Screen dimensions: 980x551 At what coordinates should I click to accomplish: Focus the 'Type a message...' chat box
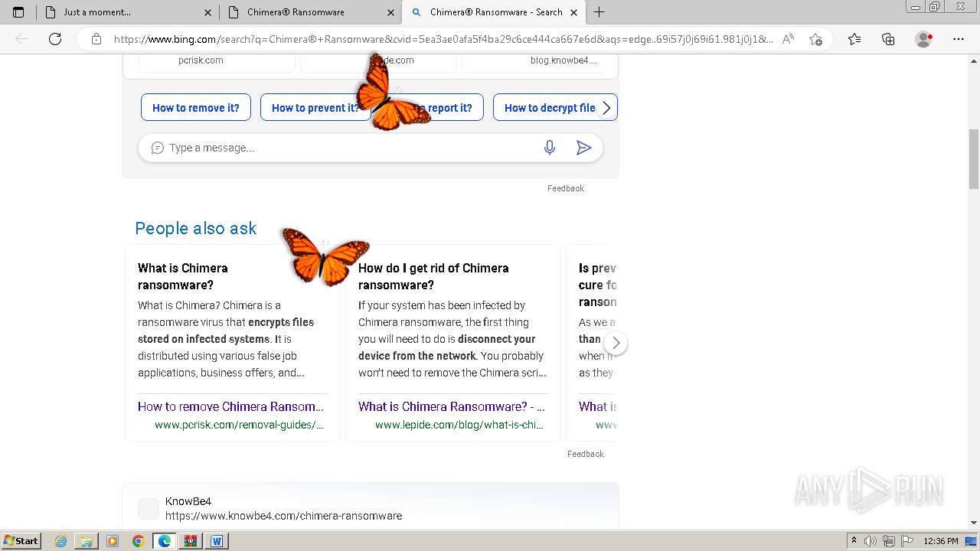[x=352, y=148]
